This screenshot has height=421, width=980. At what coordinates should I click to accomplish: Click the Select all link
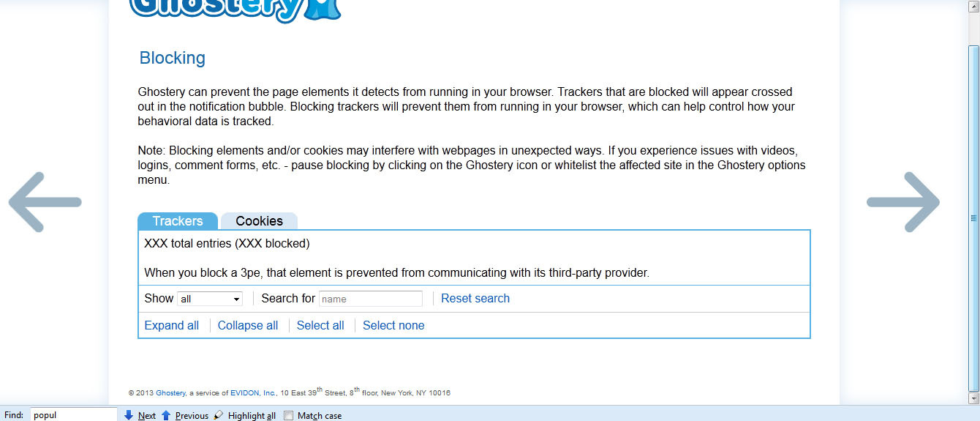(x=320, y=326)
